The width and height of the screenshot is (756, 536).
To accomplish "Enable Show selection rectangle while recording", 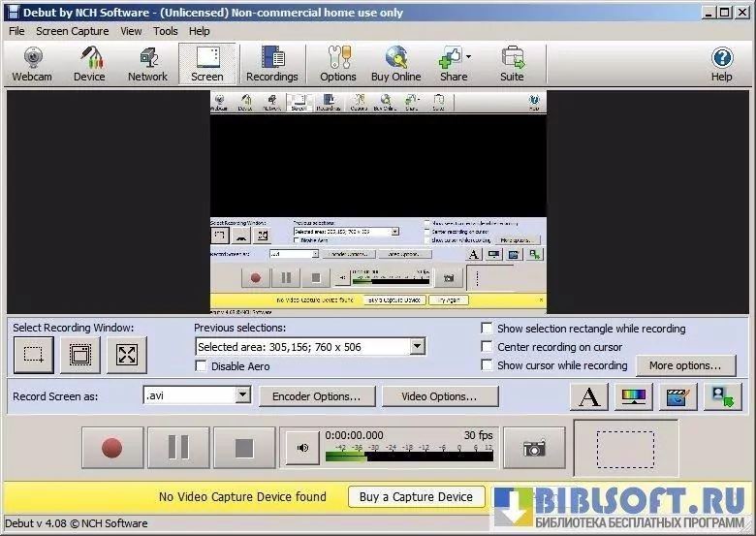I will coord(488,329).
